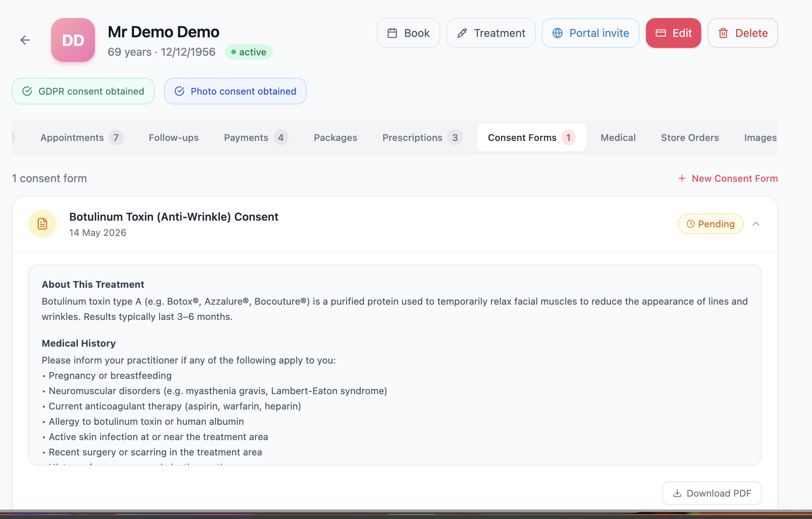Create a New Consent Form
This screenshot has height=519, width=812.
pos(728,178)
